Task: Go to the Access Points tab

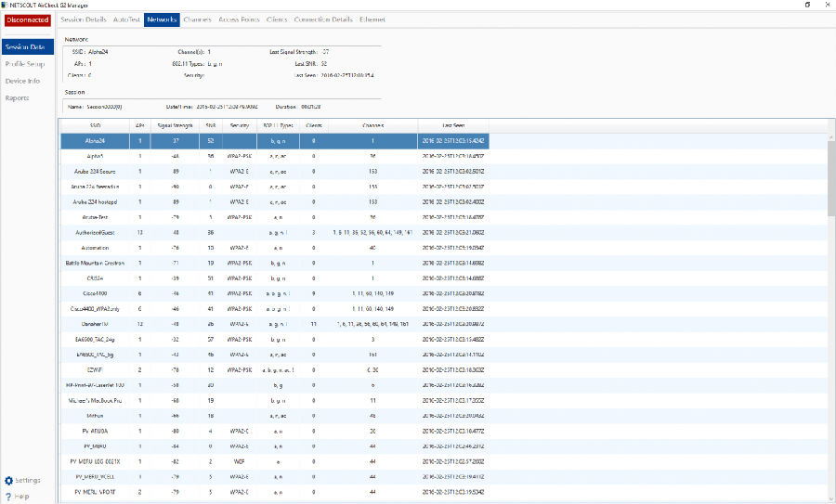Action: [239, 19]
